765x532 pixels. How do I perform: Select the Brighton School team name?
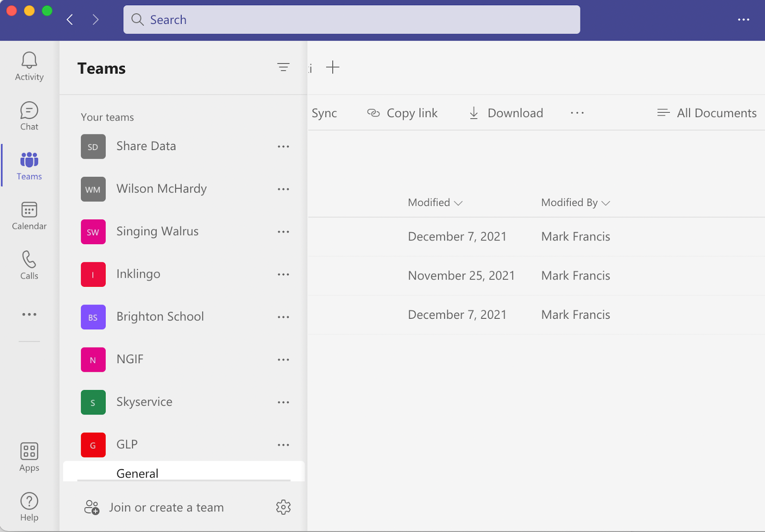point(160,317)
